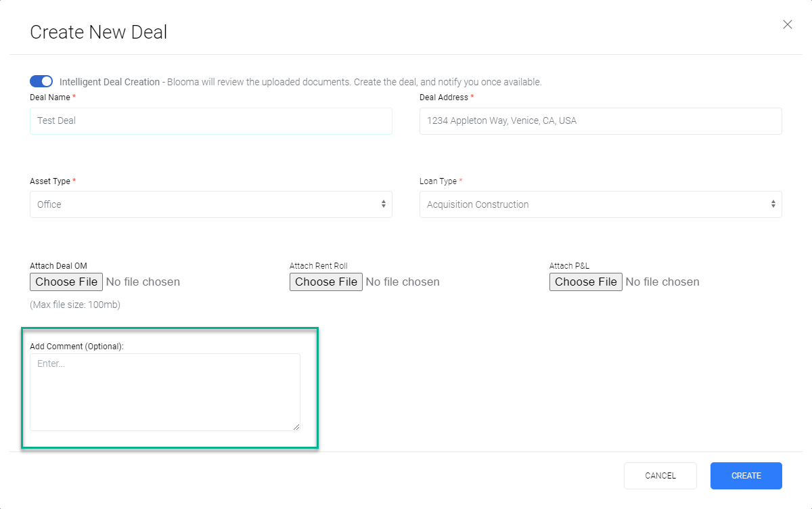The width and height of the screenshot is (812, 509).
Task: Click the 'Attach Rent Roll' label
Action: 319,266
